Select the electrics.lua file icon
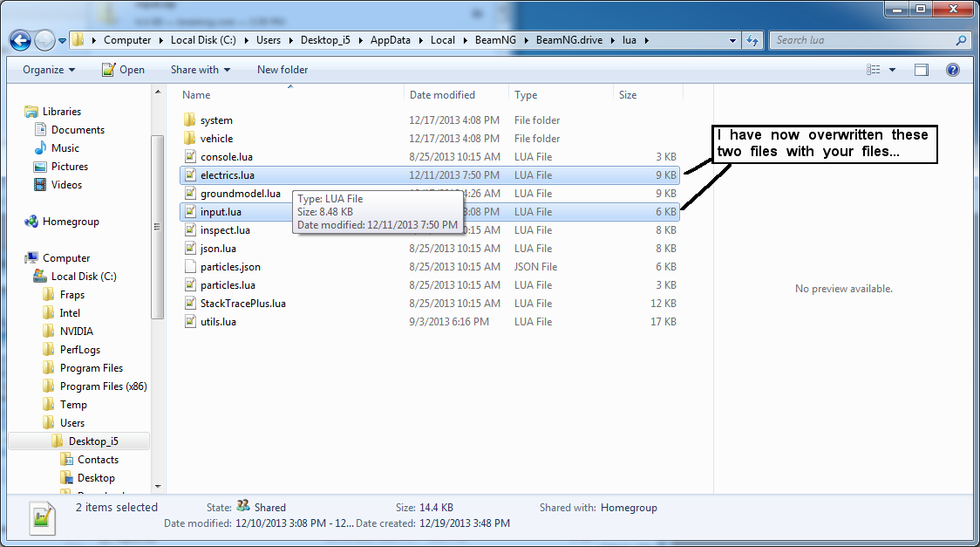The height and width of the screenshot is (547, 980). (190, 175)
